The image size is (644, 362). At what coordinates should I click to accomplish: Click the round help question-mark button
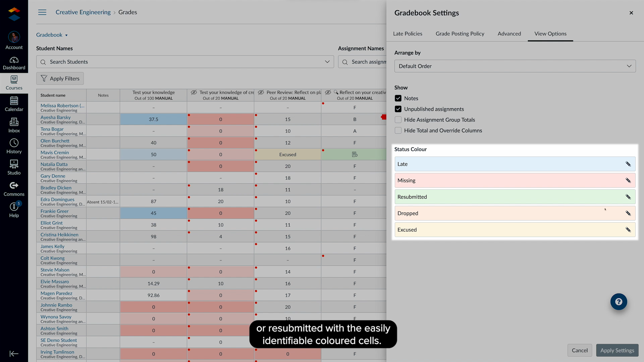pyautogui.click(x=619, y=302)
